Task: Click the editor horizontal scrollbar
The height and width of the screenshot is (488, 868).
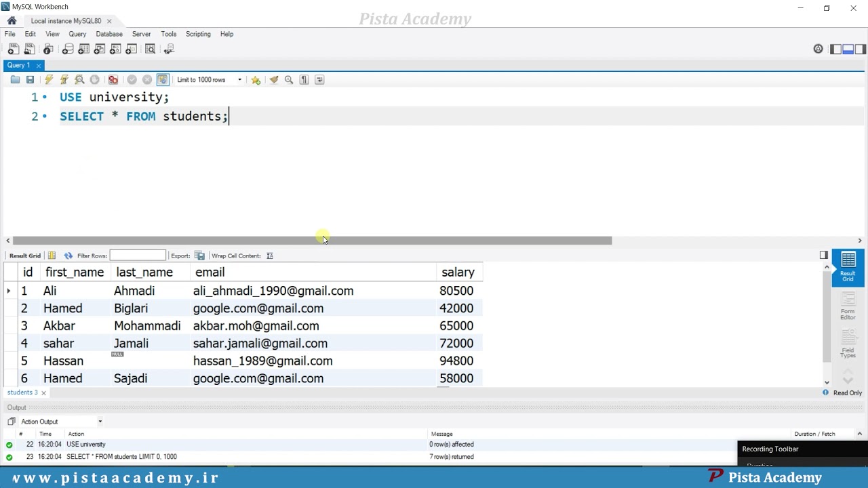Action: pyautogui.click(x=312, y=241)
